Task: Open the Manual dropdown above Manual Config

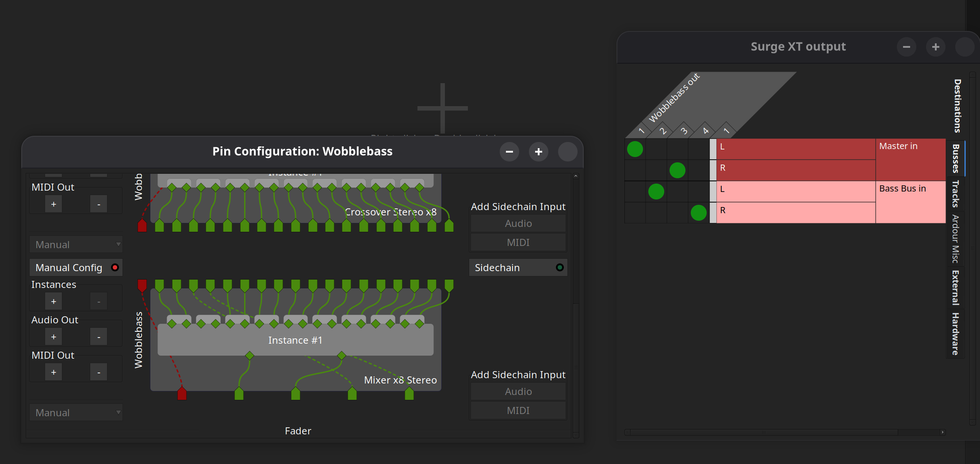Action: [76, 245]
